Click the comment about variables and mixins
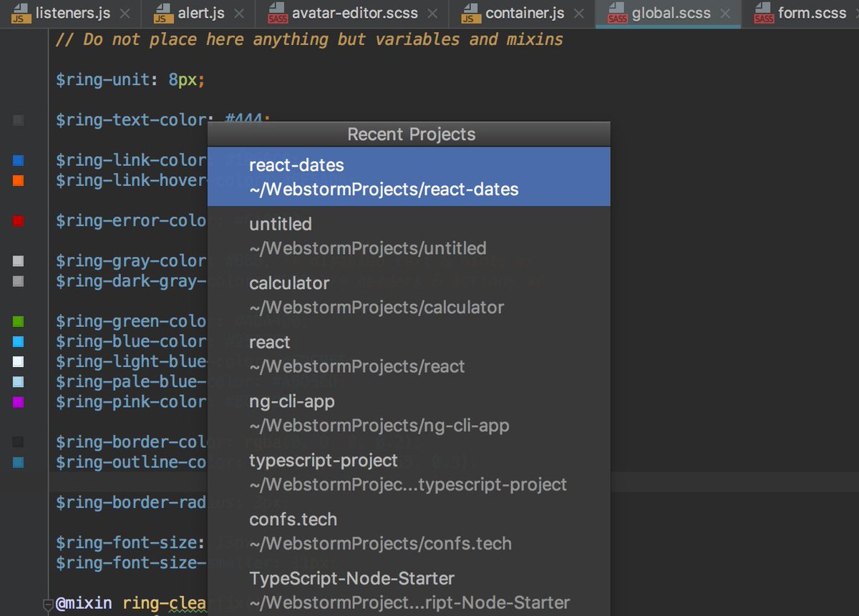The image size is (859, 616). (x=309, y=39)
